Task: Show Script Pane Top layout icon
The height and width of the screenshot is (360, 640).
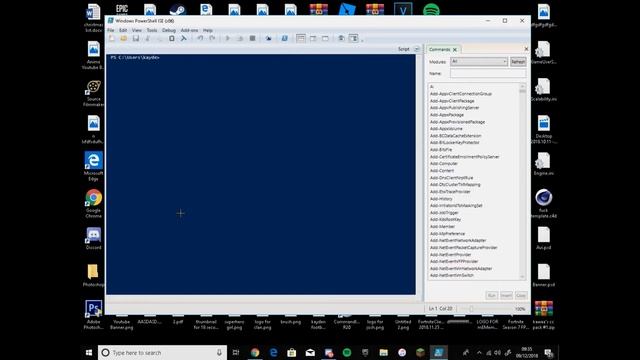Action: coord(301,38)
